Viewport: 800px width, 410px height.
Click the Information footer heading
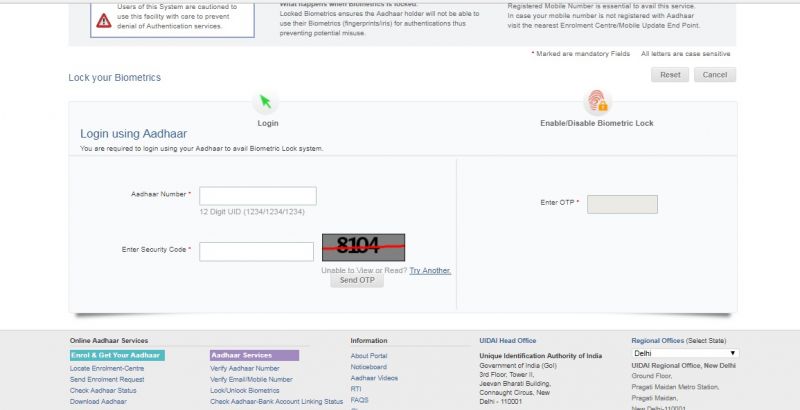pyautogui.click(x=369, y=341)
